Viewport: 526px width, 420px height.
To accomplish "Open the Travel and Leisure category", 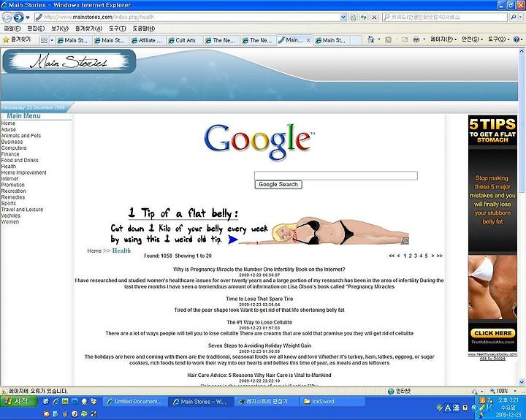I will coord(22,210).
